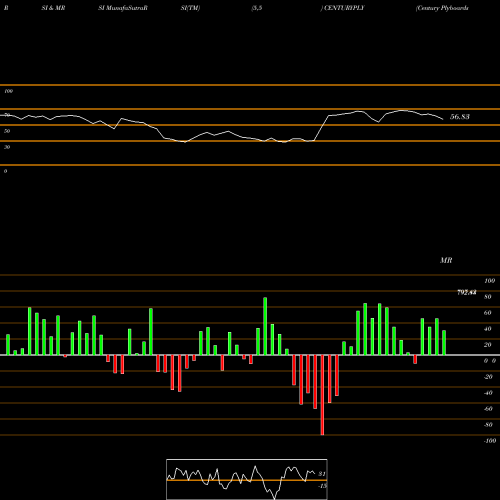The image size is (500, 500).
Task: Click the 81 value beside mini chart
Action: [x=322, y=474]
